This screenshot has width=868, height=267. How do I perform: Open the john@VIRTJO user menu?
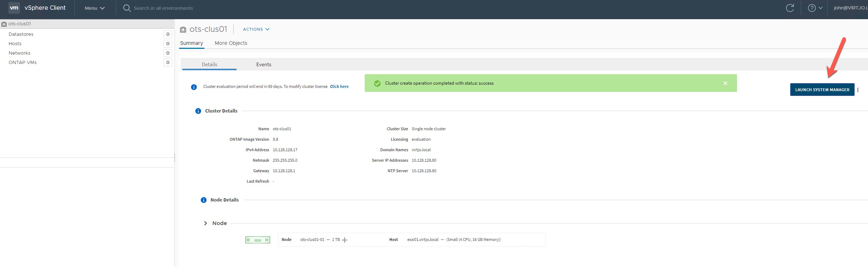pos(850,8)
